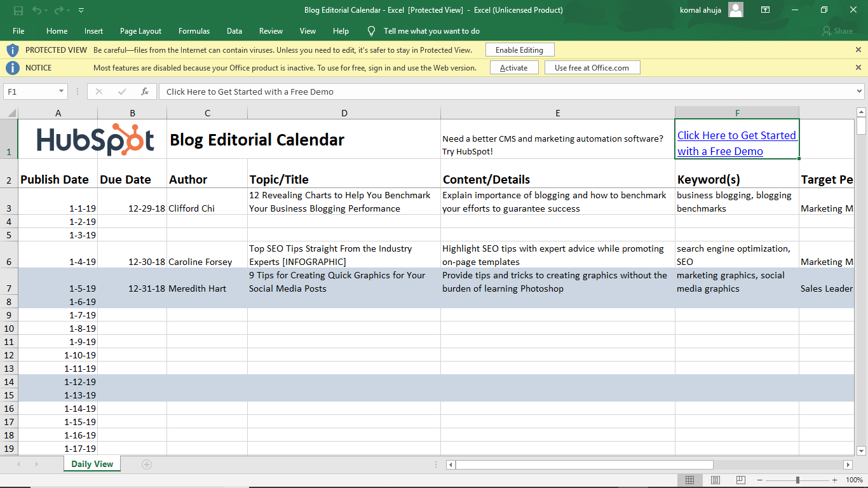The height and width of the screenshot is (488, 868).
Task: Click the Keyword(s) header cell
Action: tap(737, 173)
